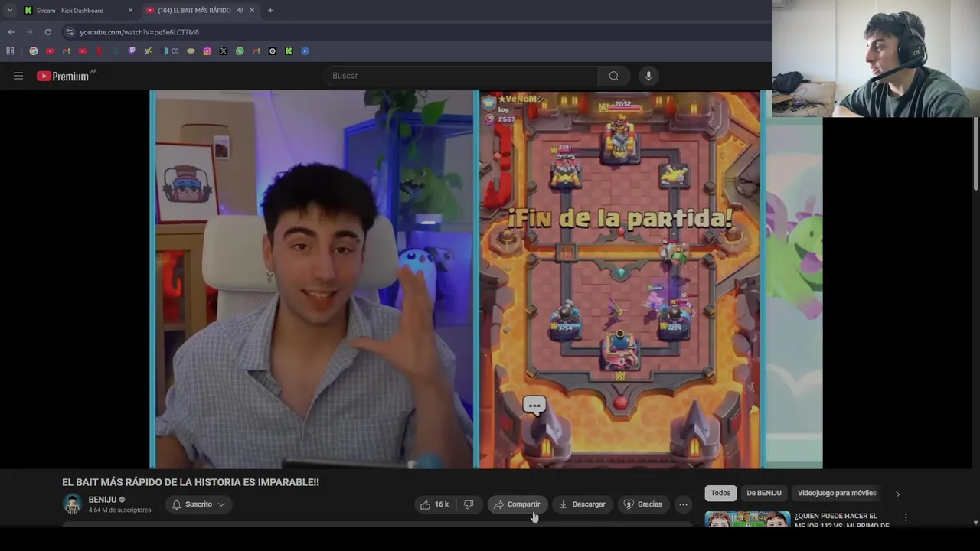The width and height of the screenshot is (980, 551).
Task: Go to YouTube Premium home logo
Action: pyautogui.click(x=63, y=76)
